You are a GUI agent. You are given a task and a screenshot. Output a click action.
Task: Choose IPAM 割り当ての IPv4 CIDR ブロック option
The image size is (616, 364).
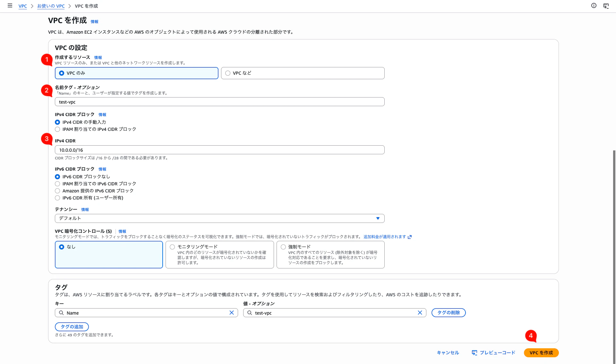pos(57,129)
